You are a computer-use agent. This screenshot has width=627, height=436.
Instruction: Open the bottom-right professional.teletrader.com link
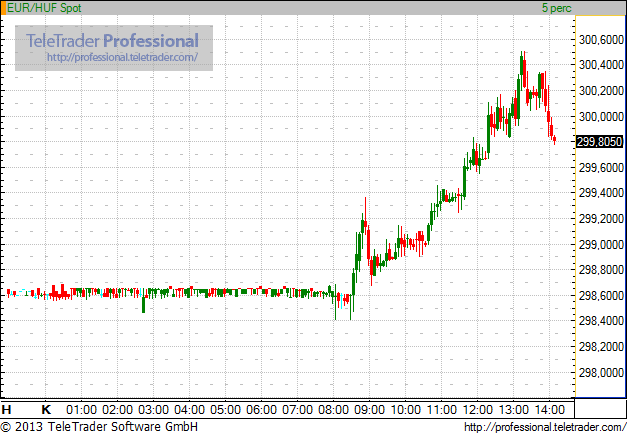(x=545, y=428)
